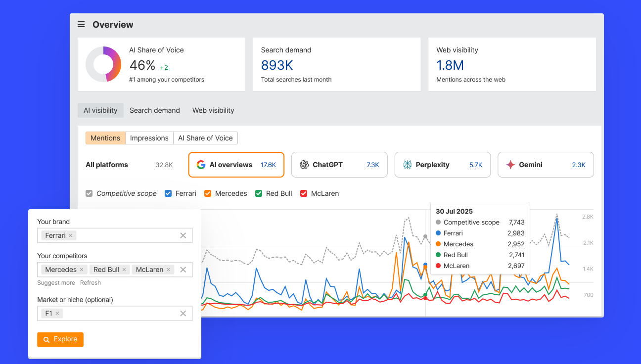Click the 32.8K all platforms total
This screenshot has height=364, width=641.
164,165
